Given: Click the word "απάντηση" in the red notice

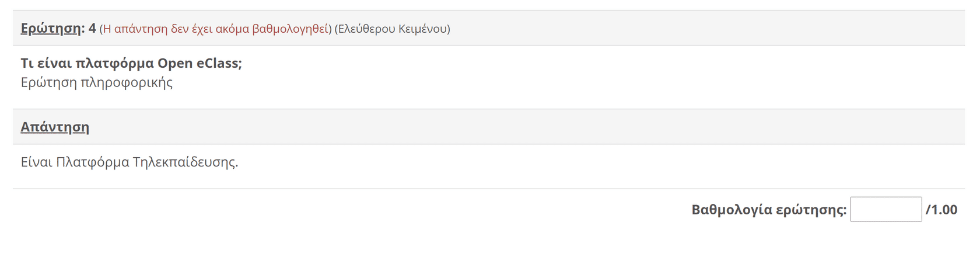Looking at the screenshot, I should 141,29.
